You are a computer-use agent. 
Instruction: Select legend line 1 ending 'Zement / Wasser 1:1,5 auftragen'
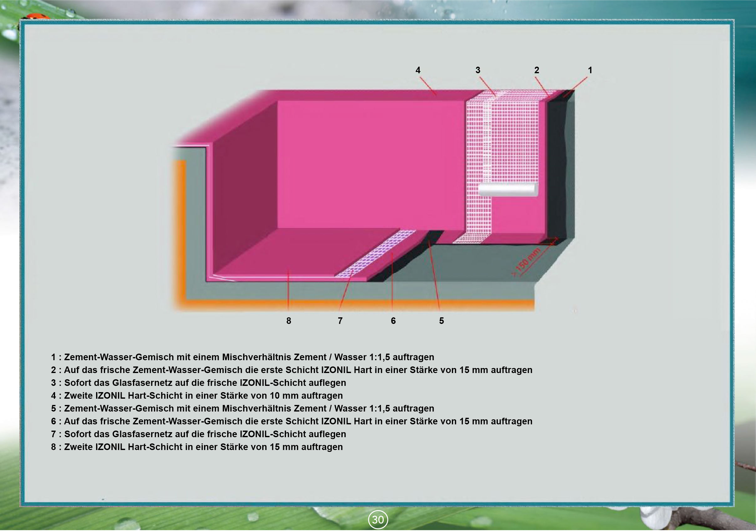coord(243,357)
